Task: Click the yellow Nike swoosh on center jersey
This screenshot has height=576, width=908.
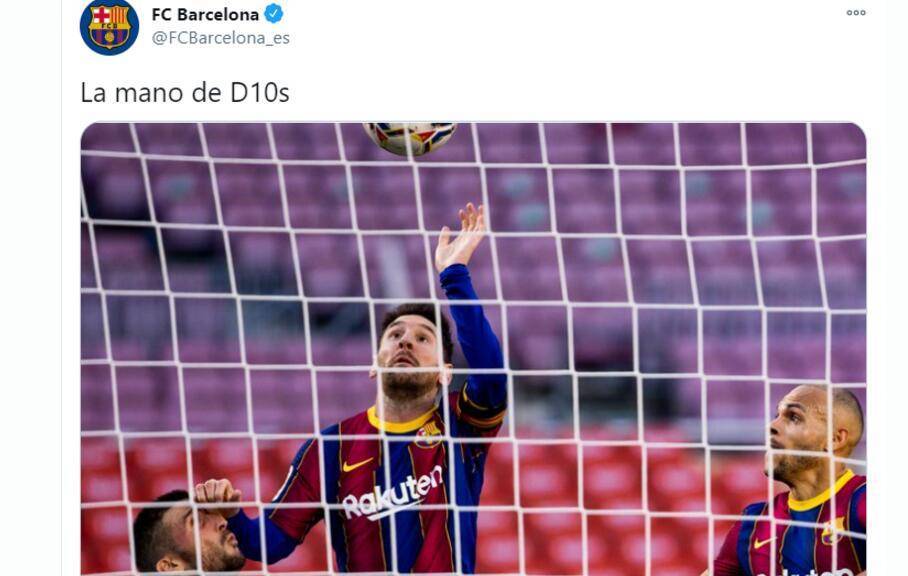Action: click(x=357, y=464)
